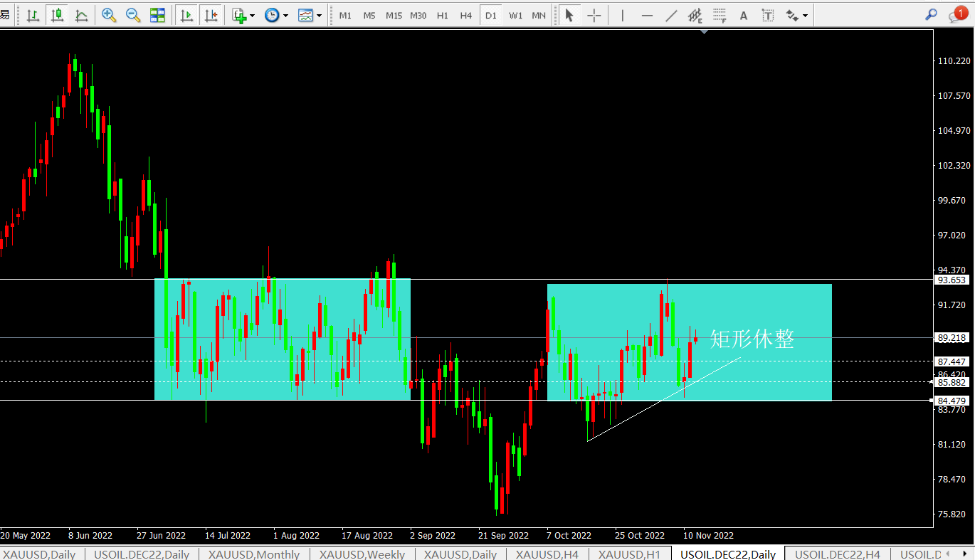Open the XAUUSD,Weekly chart tab
The height and width of the screenshot is (560, 975).
pyautogui.click(x=362, y=554)
